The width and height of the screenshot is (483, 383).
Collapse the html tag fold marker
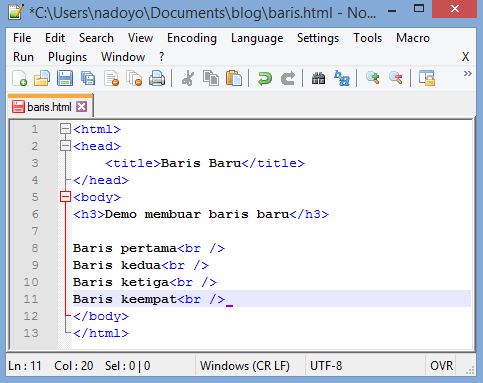pyautogui.click(x=65, y=129)
